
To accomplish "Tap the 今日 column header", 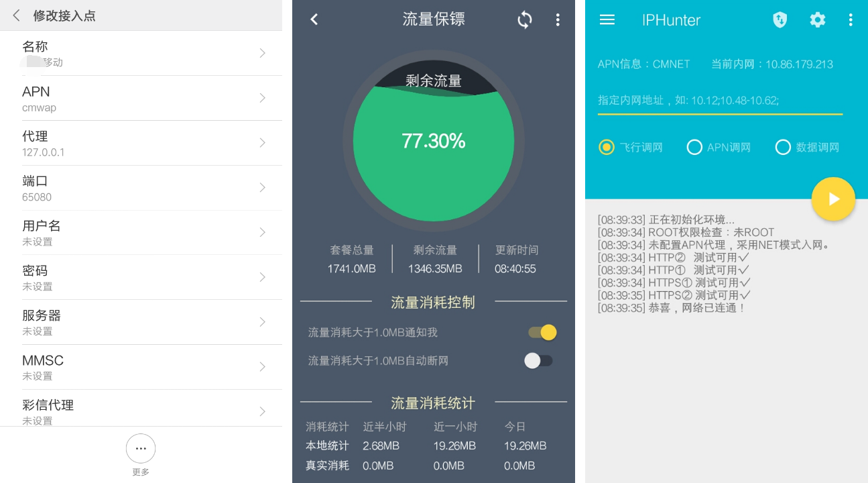I will [515, 427].
